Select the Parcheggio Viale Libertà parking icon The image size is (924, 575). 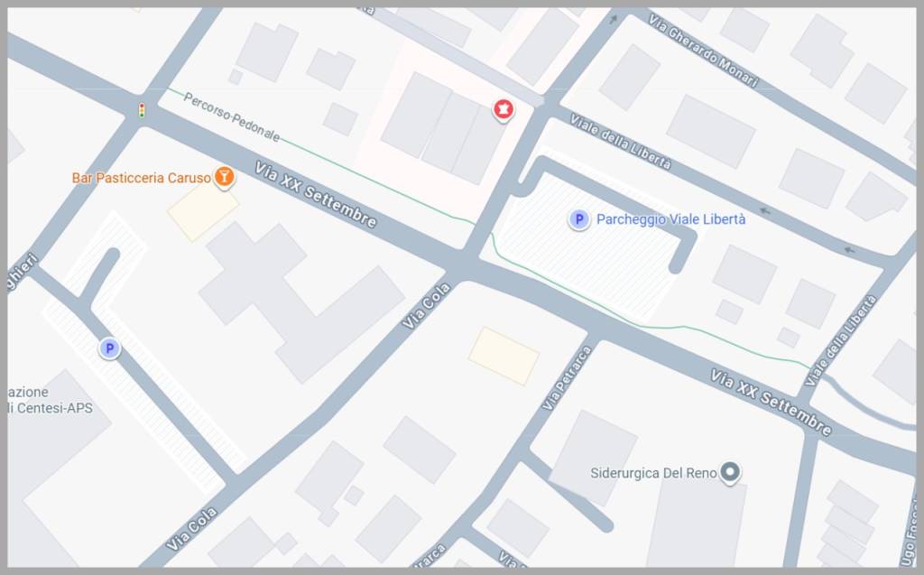coord(578,219)
